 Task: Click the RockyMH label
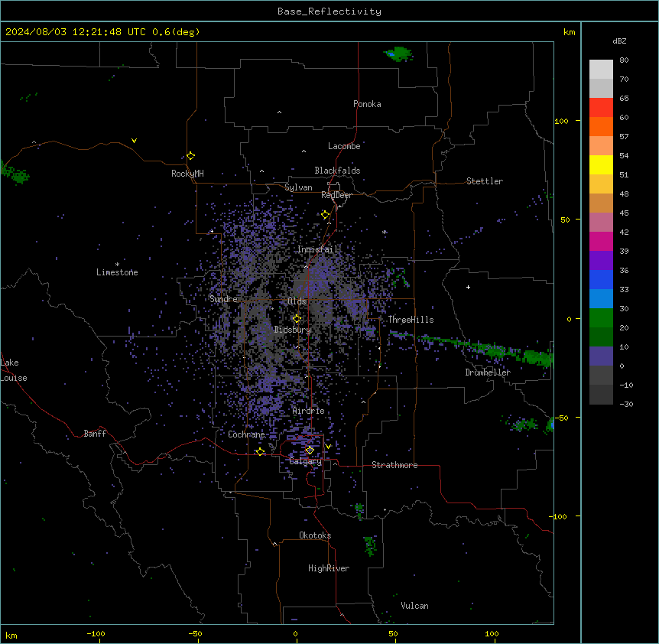187,174
